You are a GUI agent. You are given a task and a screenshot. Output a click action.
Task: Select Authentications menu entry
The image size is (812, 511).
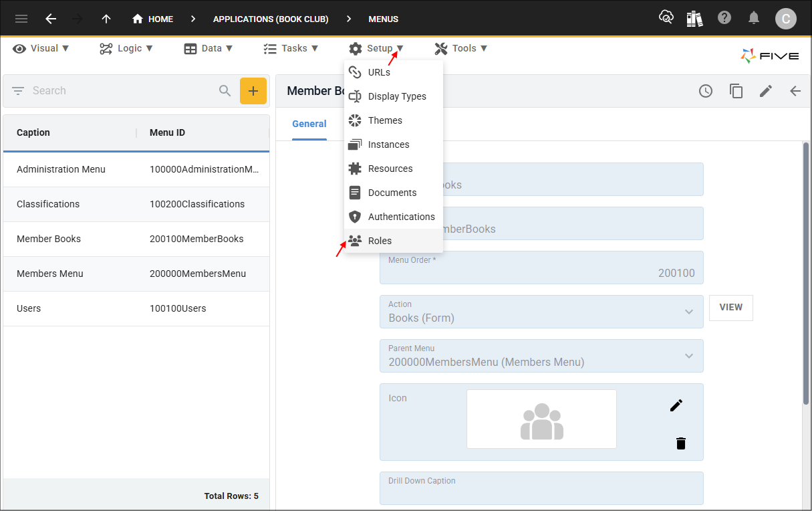394,217
